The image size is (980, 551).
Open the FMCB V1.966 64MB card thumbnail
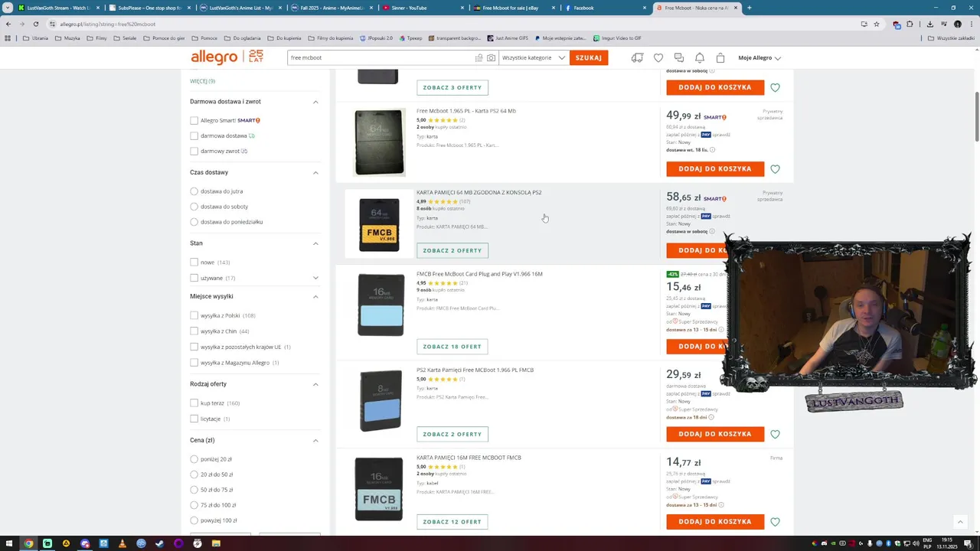click(379, 224)
